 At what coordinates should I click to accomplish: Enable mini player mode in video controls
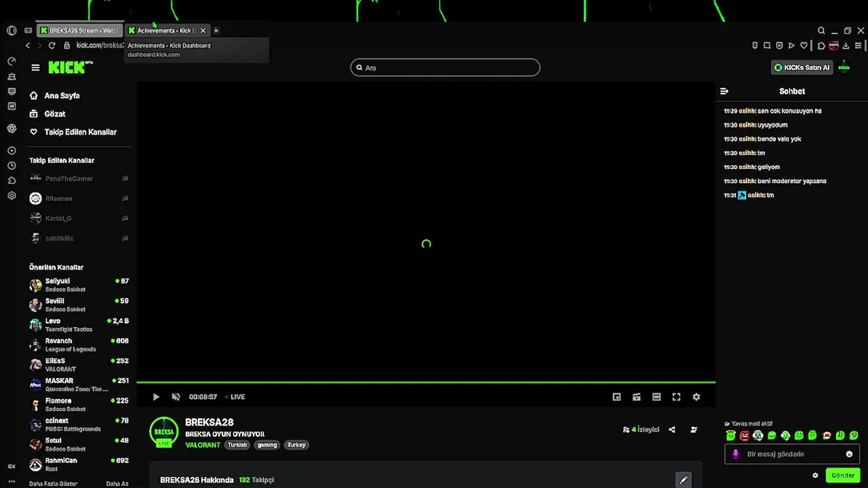[616, 397]
